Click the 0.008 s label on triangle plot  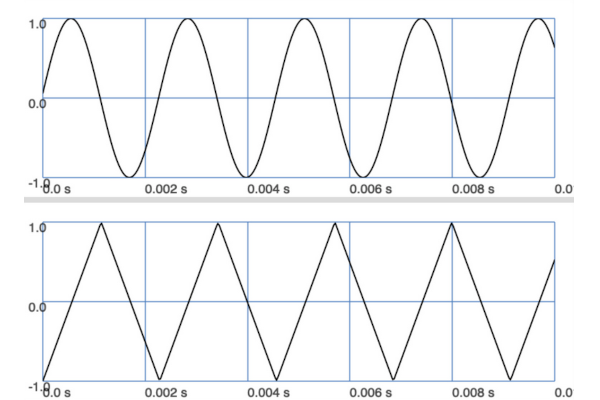[474, 392]
